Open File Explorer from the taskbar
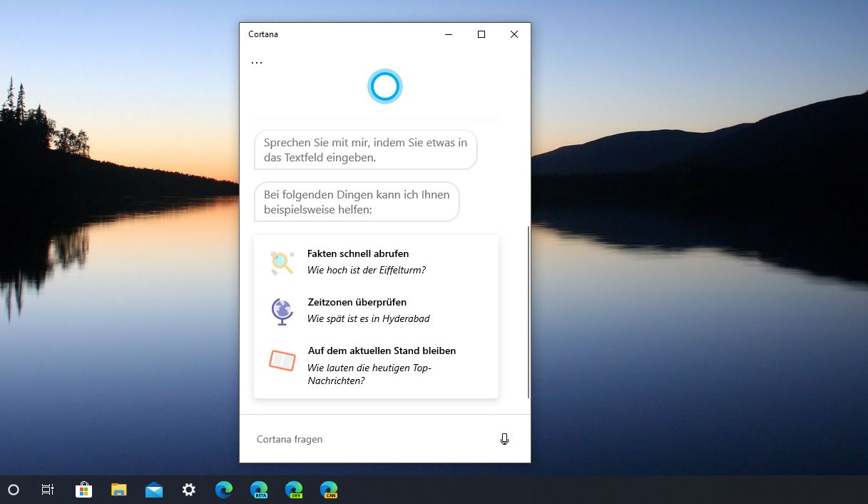Screen dimensions: 868x504 pos(119,490)
